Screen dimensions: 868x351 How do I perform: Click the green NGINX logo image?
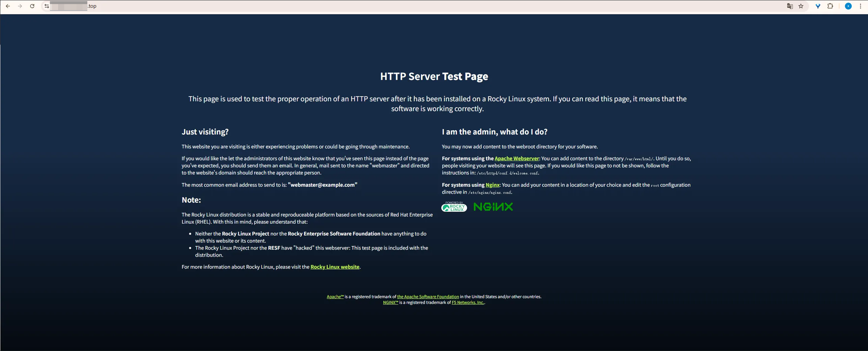(x=493, y=207)
